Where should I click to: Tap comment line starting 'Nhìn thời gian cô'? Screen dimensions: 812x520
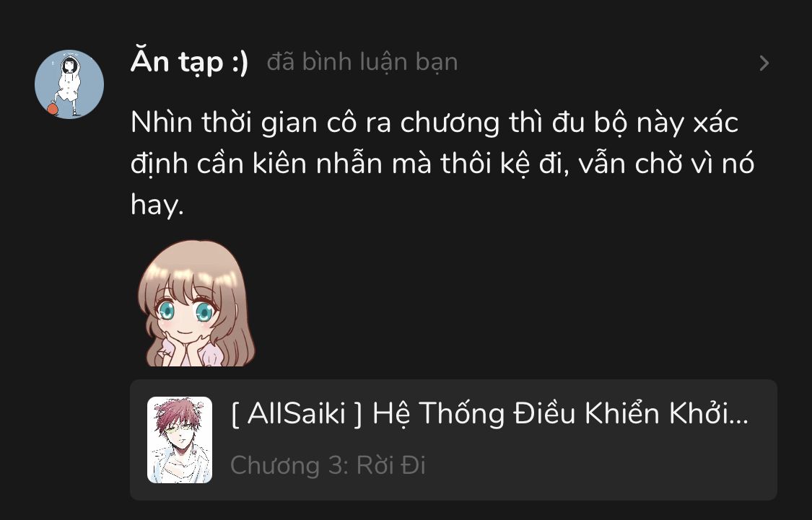point(435,123)
